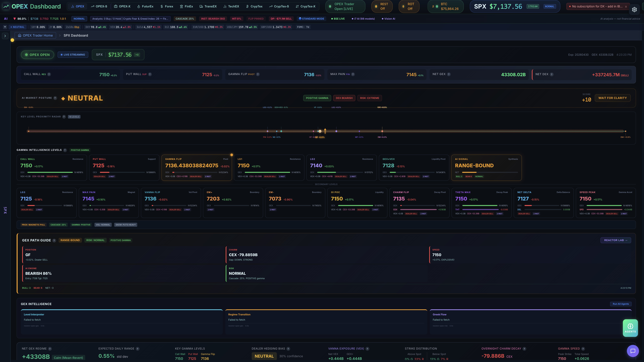The image size is (644, 362).
Task: Open the NORMAL mode badge in status bar
Action: 79,19
